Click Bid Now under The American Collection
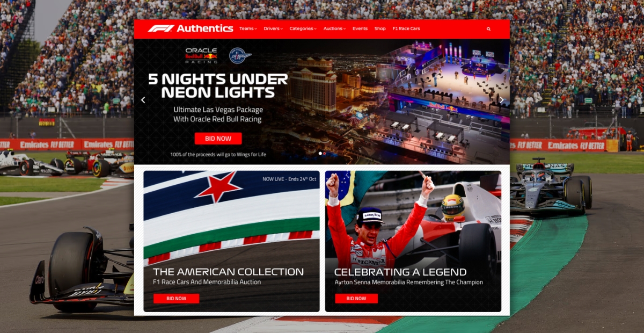Viewport: 644px width, 333px height. tap(176, 299)
